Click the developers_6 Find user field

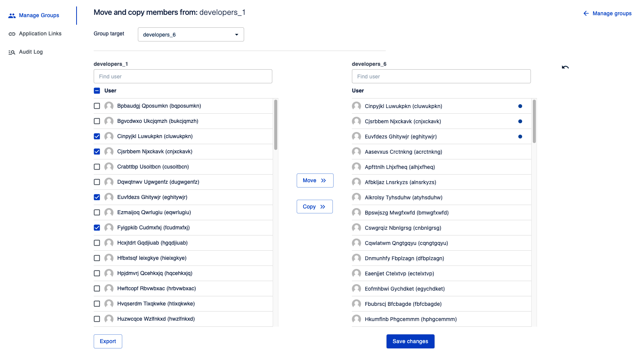(441, 76)
